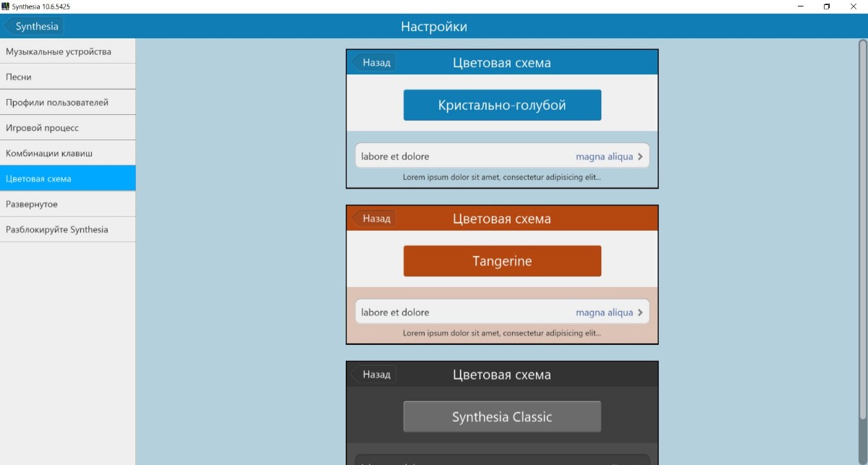Choose the Кристально-голубой color scheme
The width and height of the screenshot is (868, 465).
point(502,105)
